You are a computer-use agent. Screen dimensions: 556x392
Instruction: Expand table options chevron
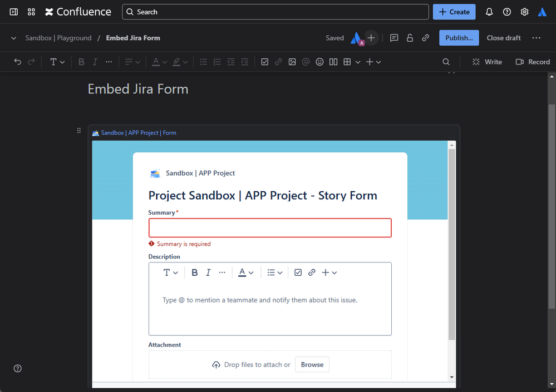tap(358, 62)
